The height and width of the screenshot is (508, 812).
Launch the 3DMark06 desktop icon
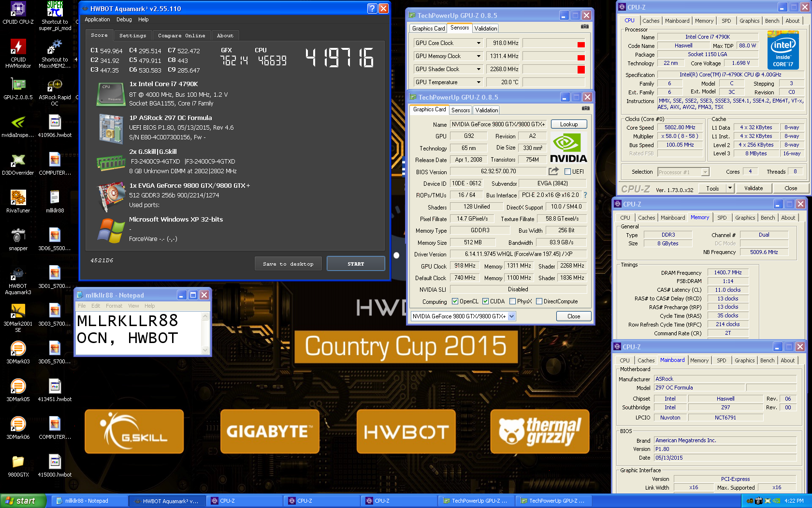click(x=18, y=428)
